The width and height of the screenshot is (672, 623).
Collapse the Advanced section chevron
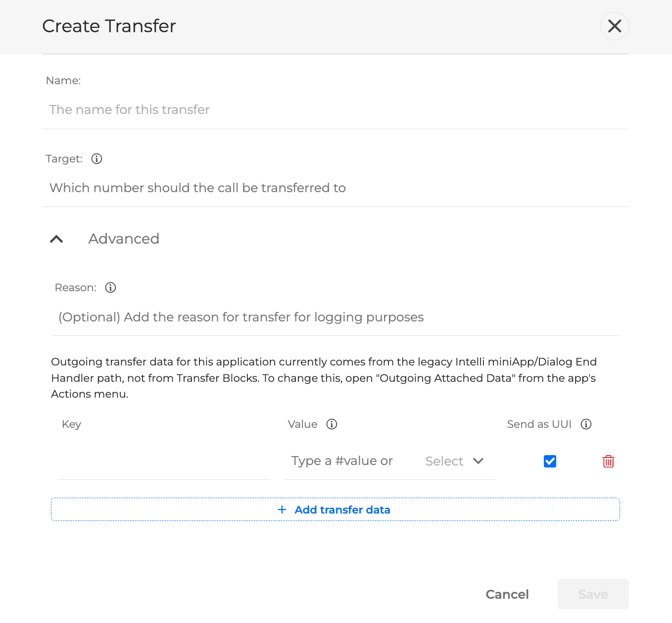[x=57, y=239]
